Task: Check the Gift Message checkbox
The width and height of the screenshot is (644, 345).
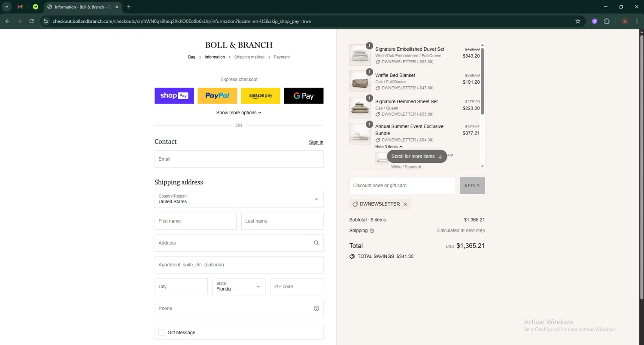Action: pyautogui.click(x=161, y=333)
